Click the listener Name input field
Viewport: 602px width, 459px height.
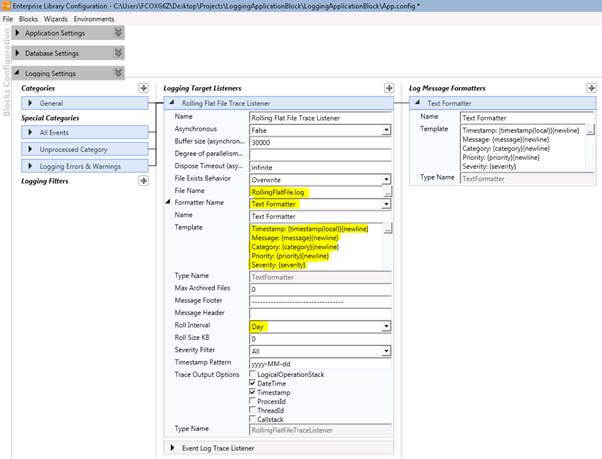[321, 118]
